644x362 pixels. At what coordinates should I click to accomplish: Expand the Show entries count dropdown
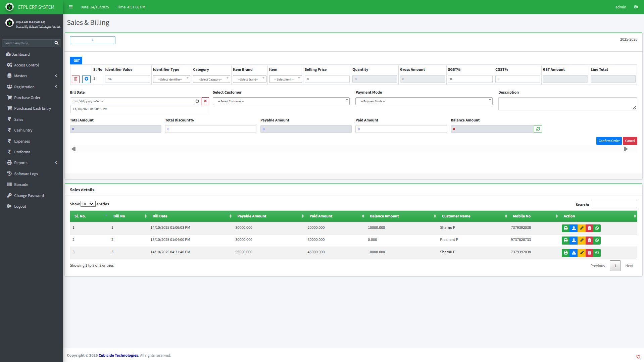coord(88,204)
